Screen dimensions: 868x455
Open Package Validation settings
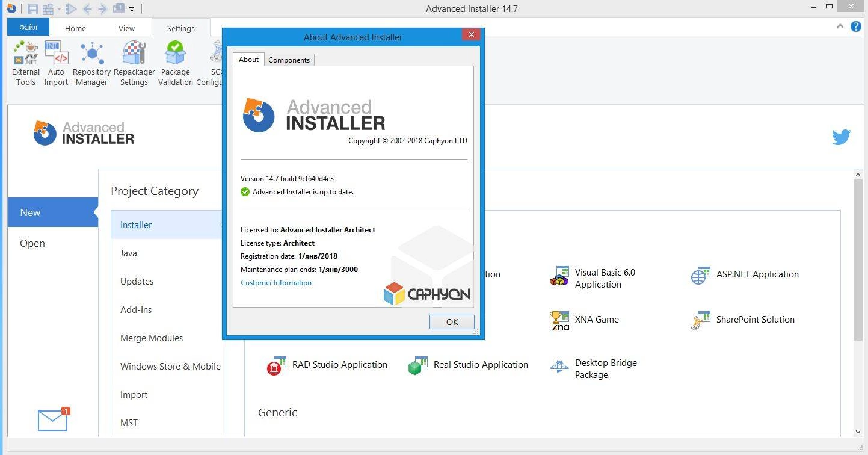point(176,63)
